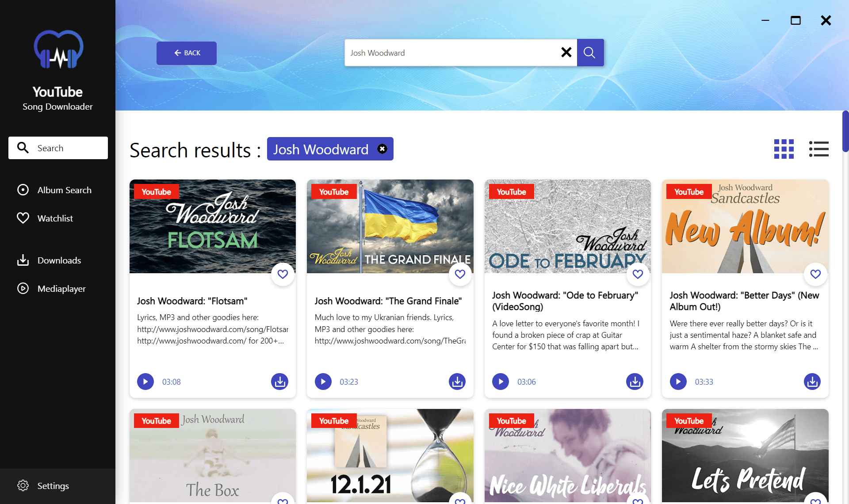Viewport: 849px width, 504px height.
Task: Play "The Grand Finale" song preview
Action: (x=323, y=382)
